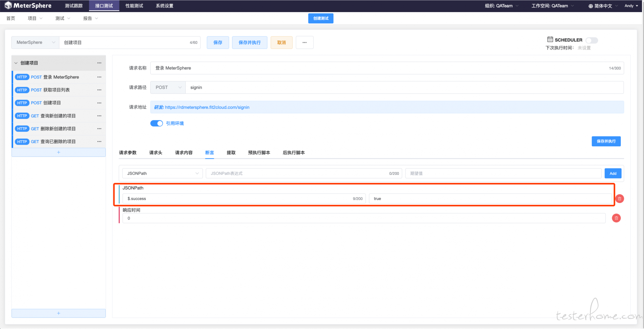Go to 首页 navigation item
Viewport: 644px width, 329px height.
(x=11, y=18)
